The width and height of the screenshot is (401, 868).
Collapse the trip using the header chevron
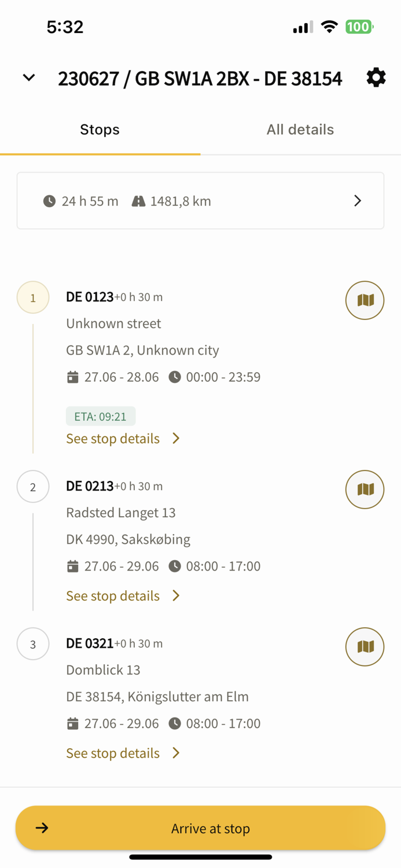28,78
